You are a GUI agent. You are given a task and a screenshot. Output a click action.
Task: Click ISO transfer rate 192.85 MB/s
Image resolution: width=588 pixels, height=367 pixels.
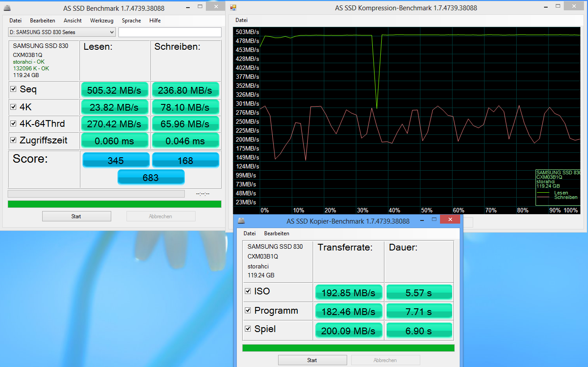348,292
